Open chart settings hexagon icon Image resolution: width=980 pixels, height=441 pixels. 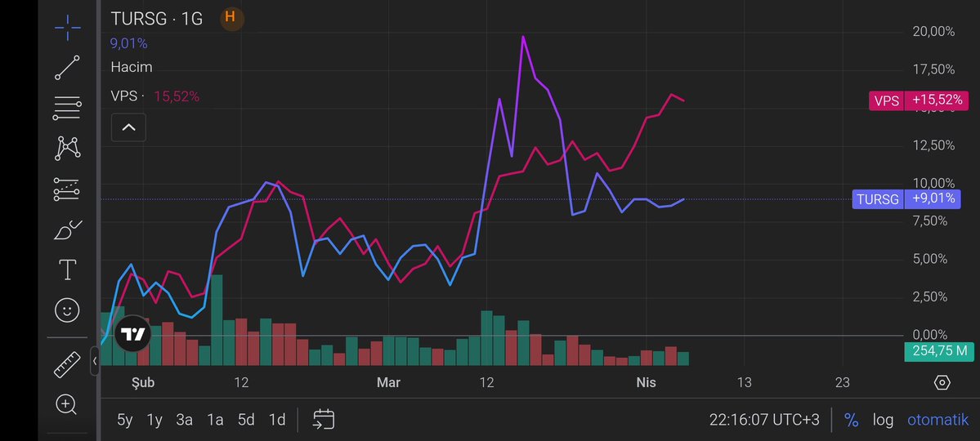click(942, 382)
